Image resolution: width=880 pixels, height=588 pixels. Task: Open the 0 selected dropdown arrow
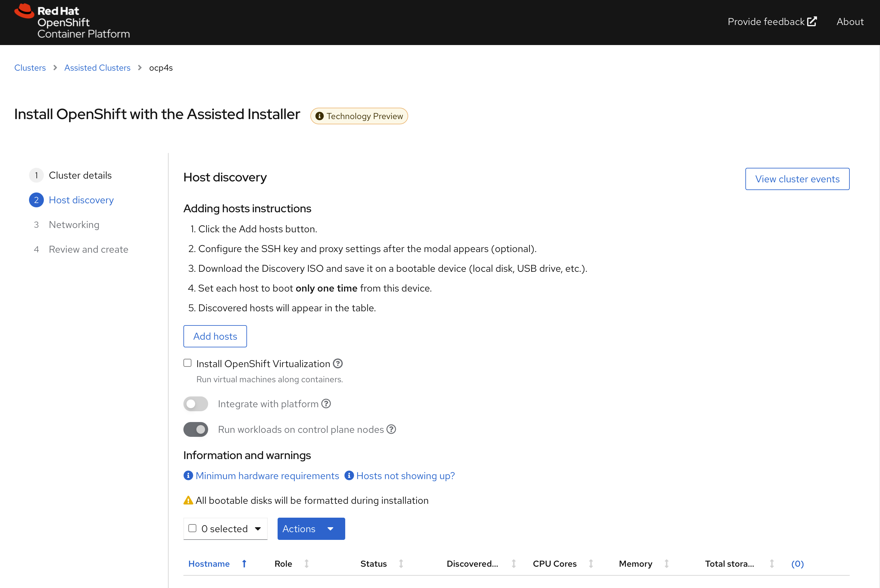(x=258, y=529)
